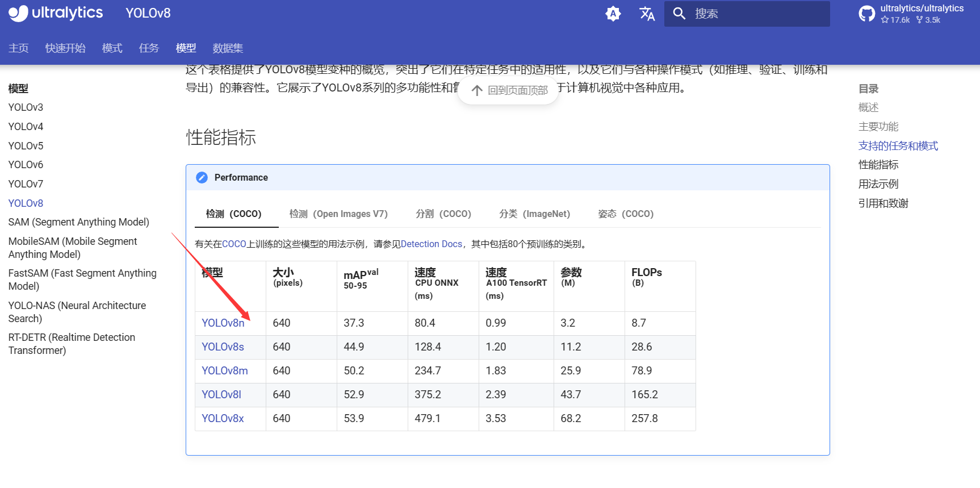Image resolution: width=980 pixels, height=488 pixels.
Task: Open the 任务 navigation tab
Action: [149, 48]
